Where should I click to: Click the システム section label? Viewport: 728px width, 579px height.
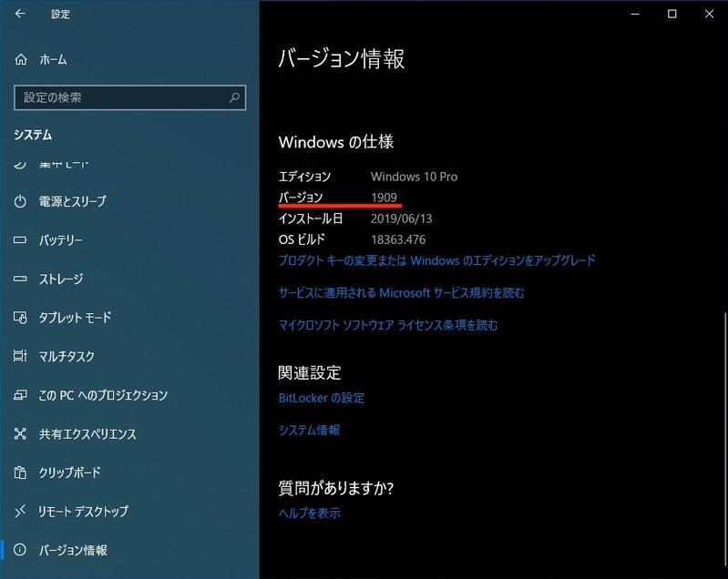(33, 135)
